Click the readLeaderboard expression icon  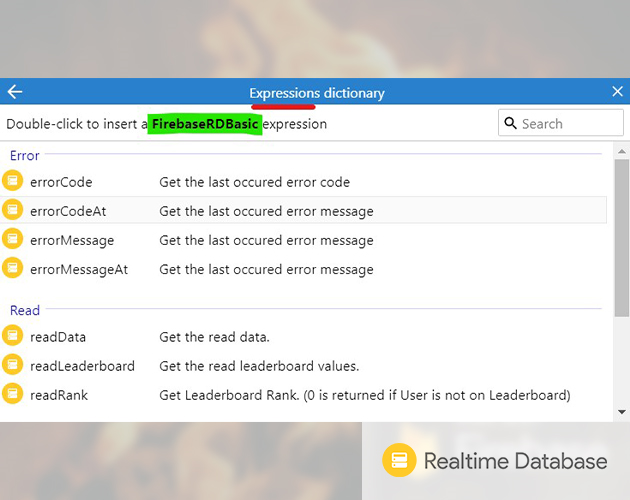12,365
